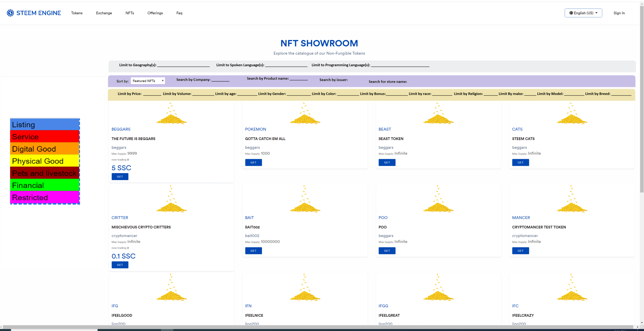
Task: Click the Steem Engine logo icon
Action: click(10, 13)
